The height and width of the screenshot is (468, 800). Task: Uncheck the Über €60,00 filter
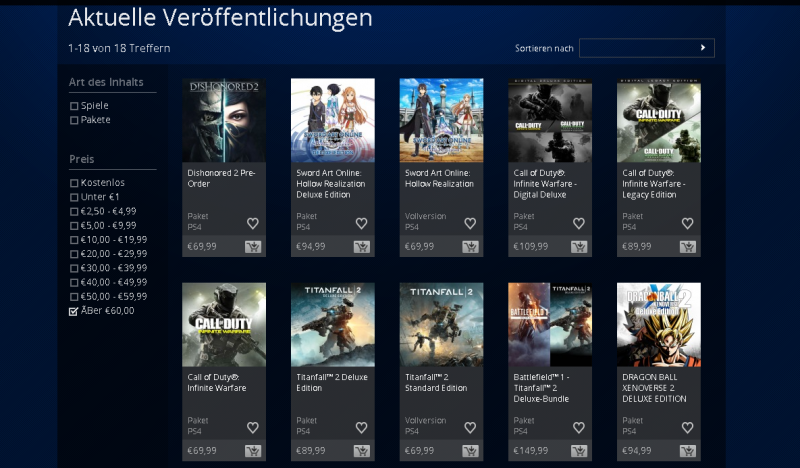point(74,311)
